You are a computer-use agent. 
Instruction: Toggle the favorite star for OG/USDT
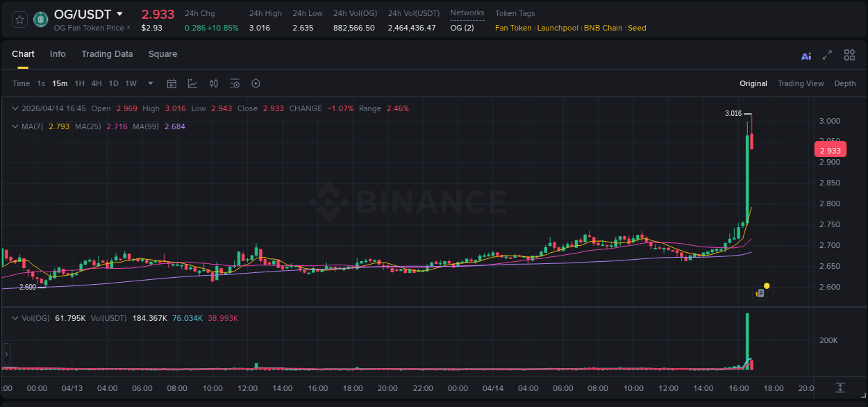click(19, 19)
